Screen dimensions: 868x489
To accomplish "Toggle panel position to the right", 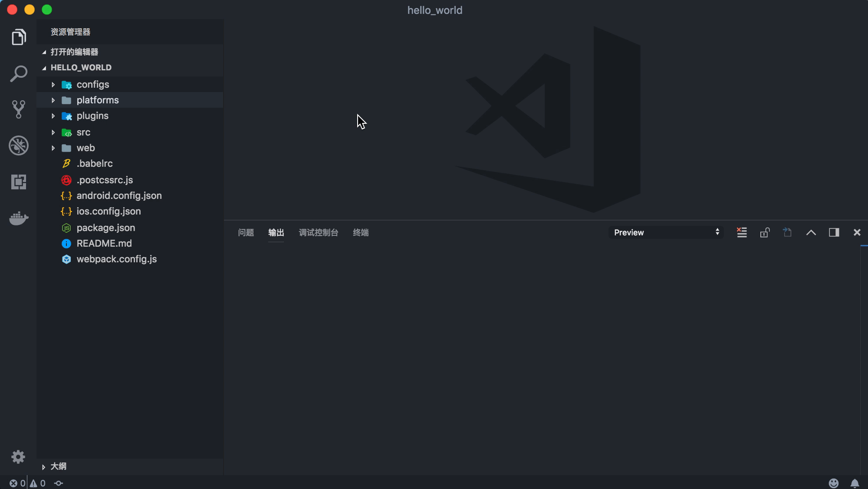I will click(x=834, y=232).
